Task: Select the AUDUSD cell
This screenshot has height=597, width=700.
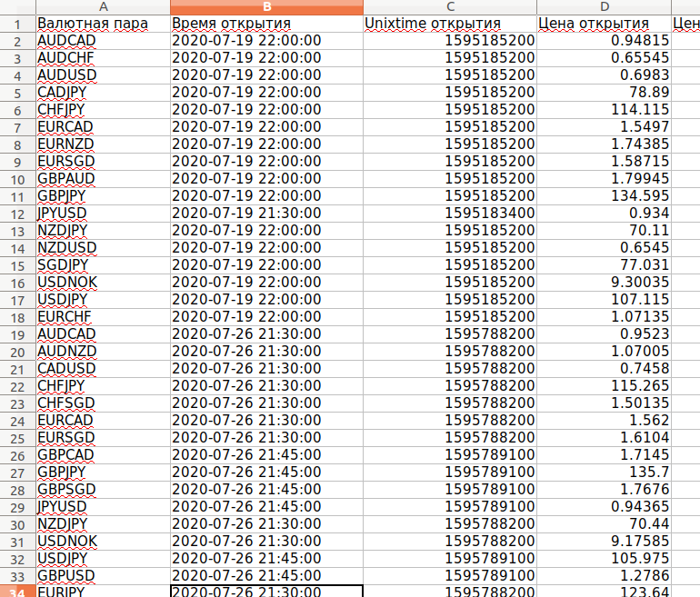Action: (103, 75)
